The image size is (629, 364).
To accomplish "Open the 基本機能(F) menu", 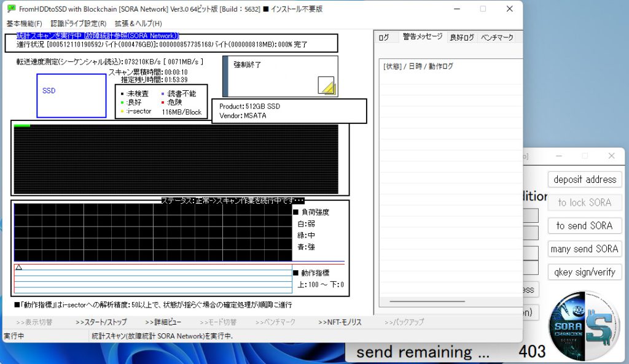I will pos(24,24).
